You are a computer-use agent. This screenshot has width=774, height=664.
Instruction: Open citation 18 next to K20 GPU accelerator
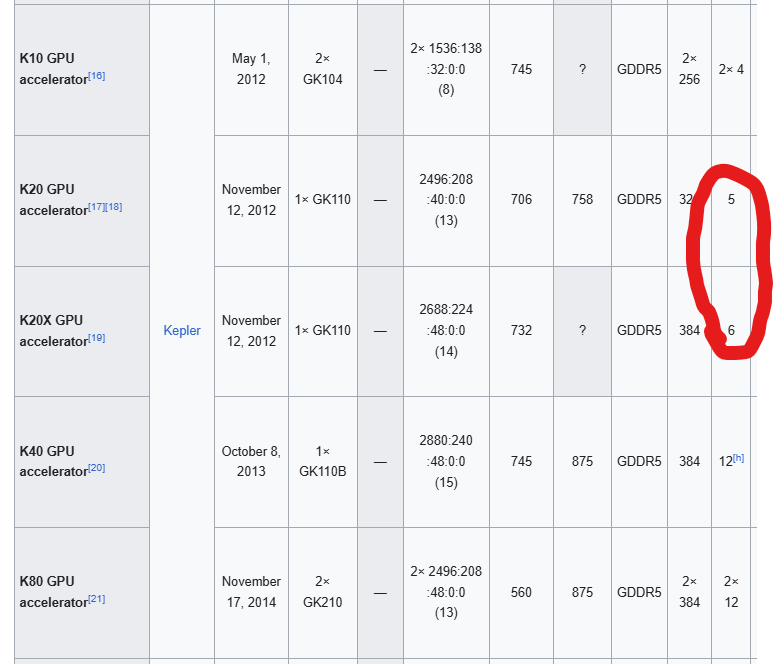tap(114, 206)
